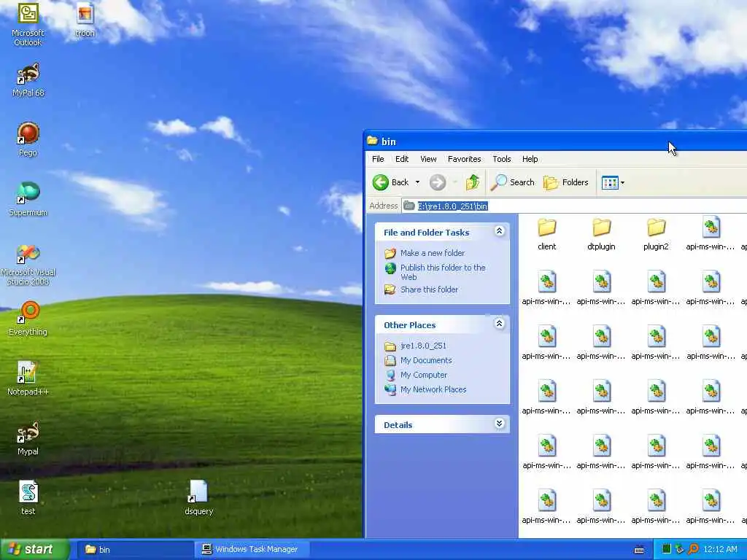This screenshot has width=747, height=560.
Task: Launch Notepad++ from the desktop
Action: 28,378
